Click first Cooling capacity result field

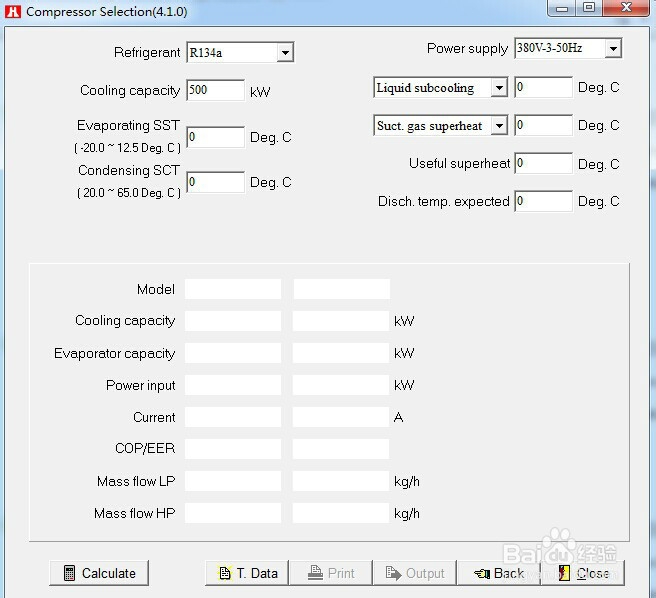tap(233, 321)
